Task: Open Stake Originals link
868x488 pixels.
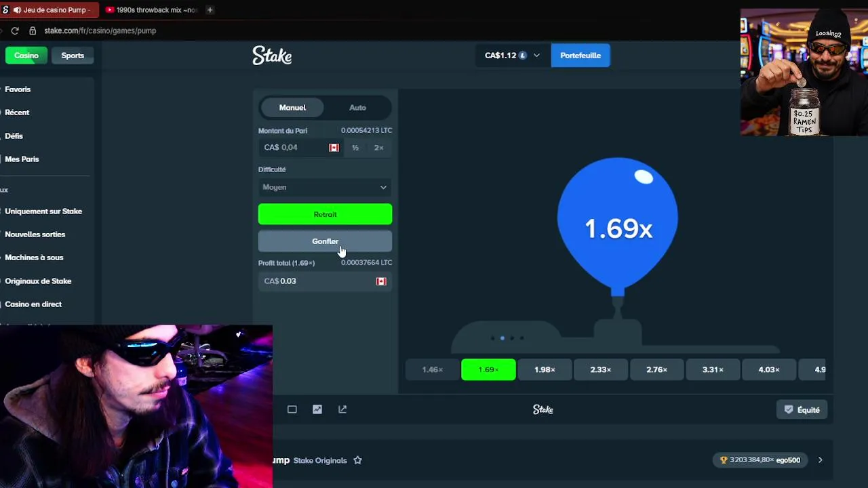Action: pos(320,461)
